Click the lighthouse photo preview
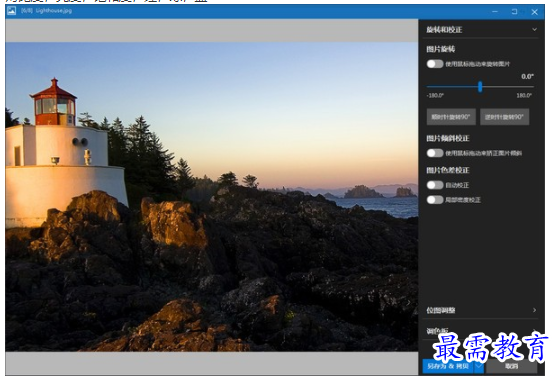The image size is (557, 379). pos(212,197)
